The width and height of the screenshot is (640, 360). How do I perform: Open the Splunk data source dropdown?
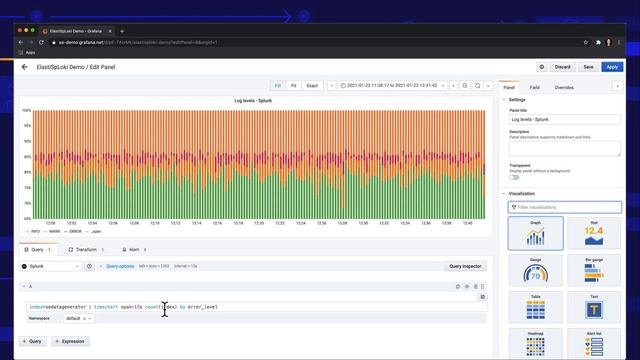coord(50,266)
